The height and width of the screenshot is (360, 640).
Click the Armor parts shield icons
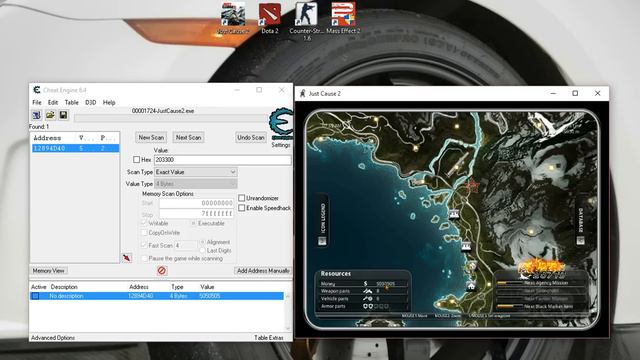[x=376, y=306]
